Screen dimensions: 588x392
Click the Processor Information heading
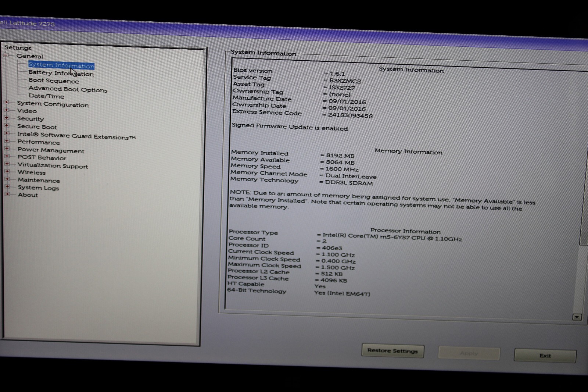click(x=405, y=231)
